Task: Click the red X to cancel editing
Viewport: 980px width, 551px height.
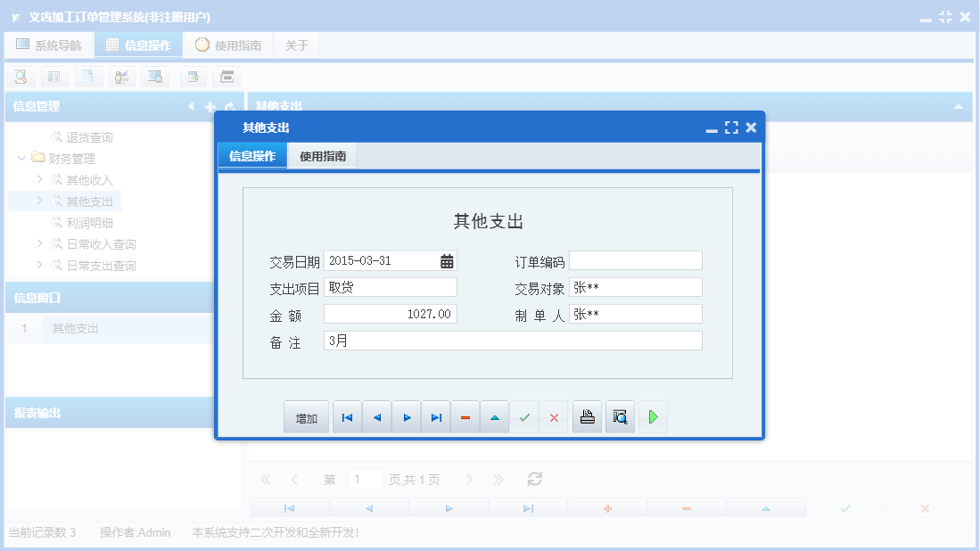Action: click(x=554, y=416)
